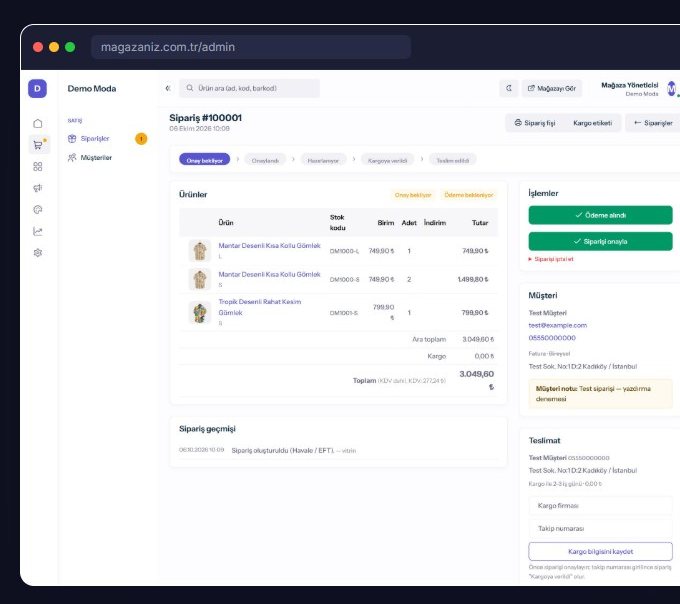Select the Kargoya verildi status step
Image resolution: width=680 pixels, height=604 pixels.
click(x=387, y=160)
